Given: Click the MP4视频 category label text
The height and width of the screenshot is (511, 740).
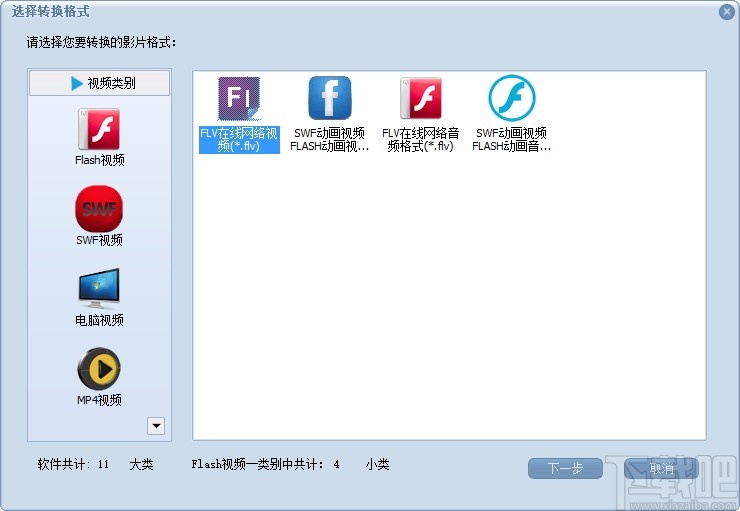Looking at the screenshot, I should click(100, 400).
